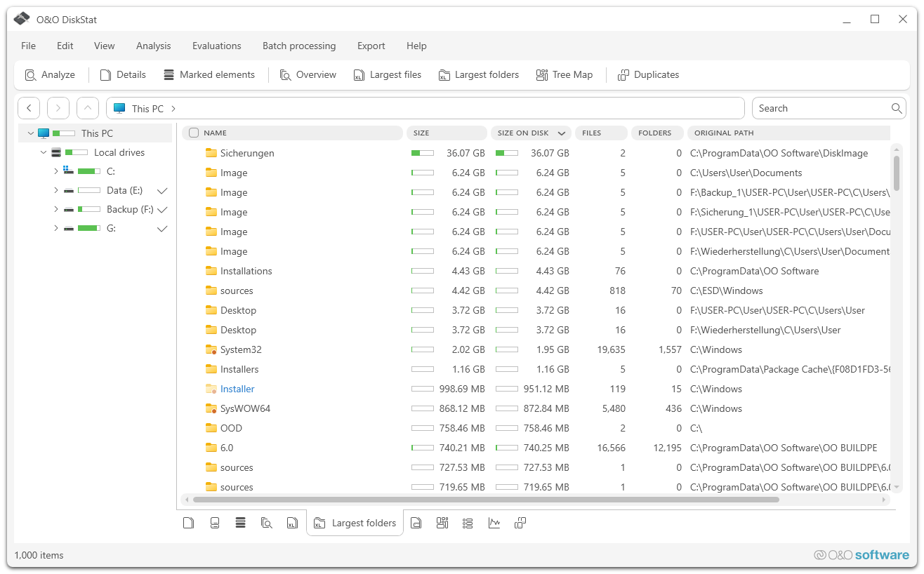
Task: Sort by the SIZE column header
Action: (x=447, y=133)
